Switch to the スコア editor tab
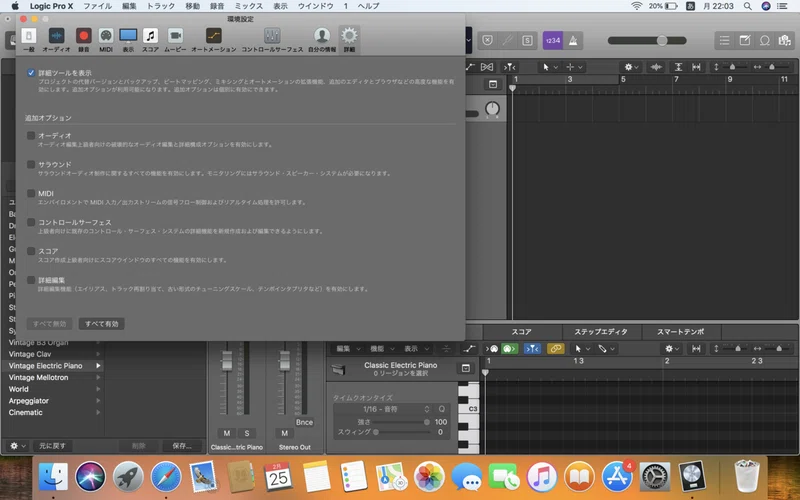Screen dimensions: 800x500 coord(521,332)
